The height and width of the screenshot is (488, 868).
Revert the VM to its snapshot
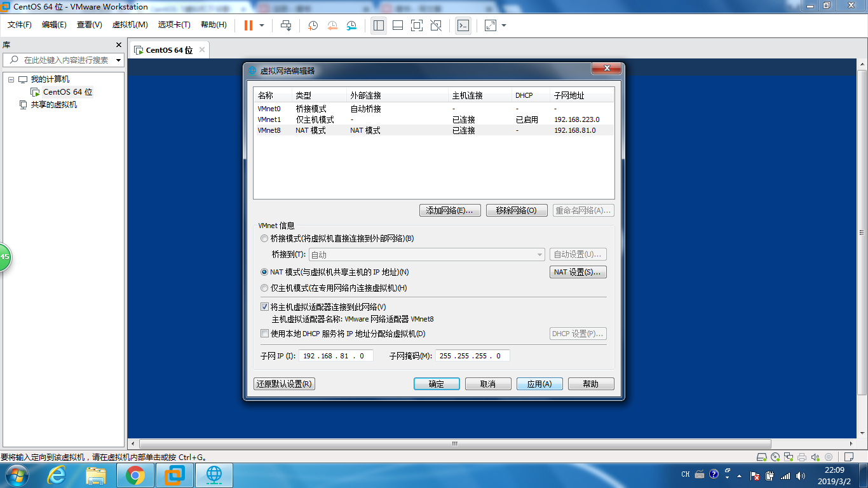click(332, 25)
